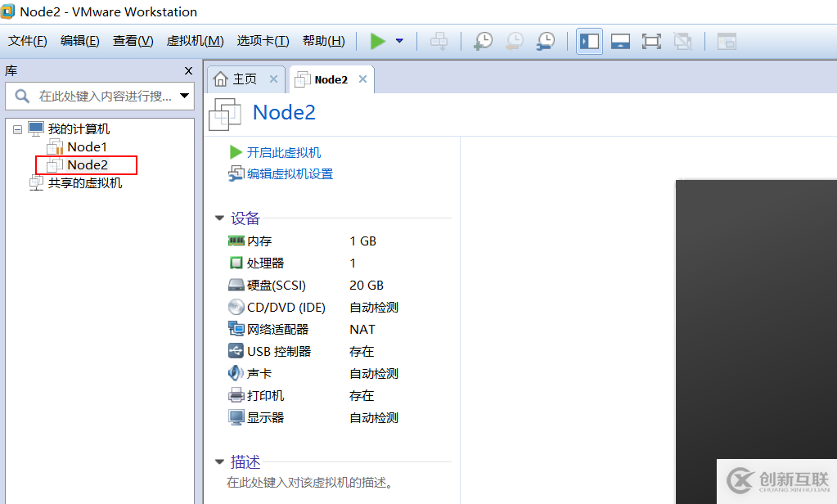This screenshot has height=504, width=837.
Task: Take a snapshot using the clock-plus icon
Action: click(x=483, y=41)
